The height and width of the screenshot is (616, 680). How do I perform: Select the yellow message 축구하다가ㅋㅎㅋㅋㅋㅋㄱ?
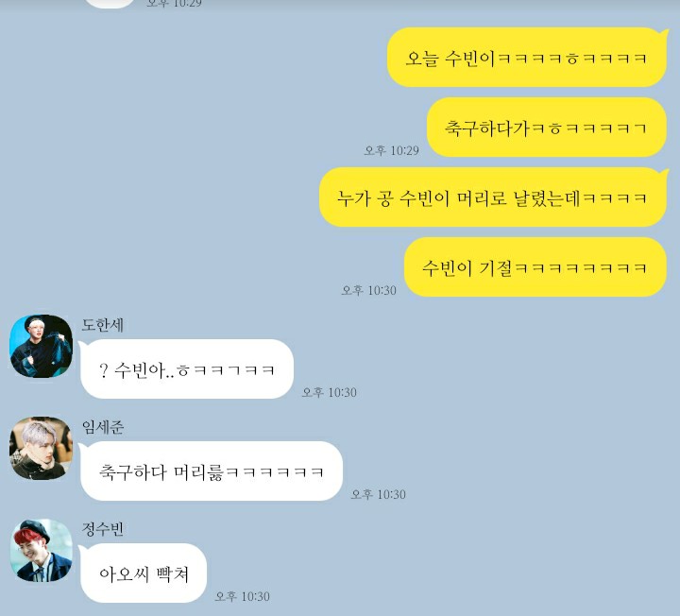click(x=547, y=128)
